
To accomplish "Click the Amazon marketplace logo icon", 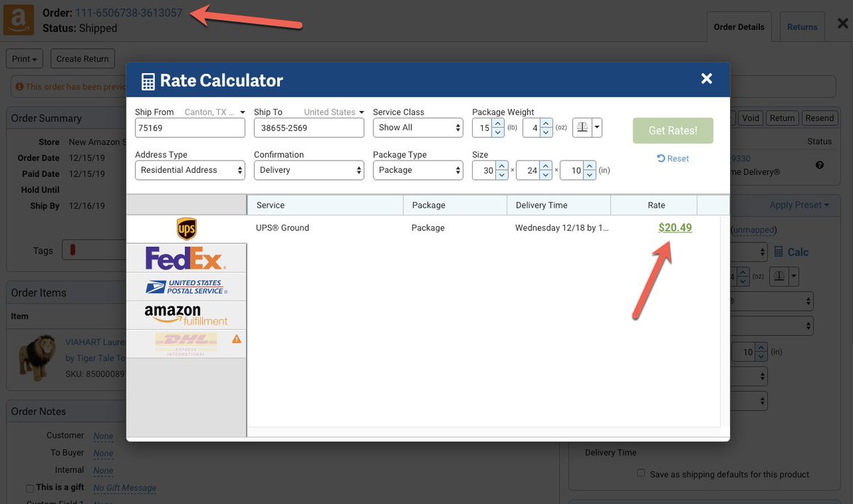I will coord(18,20).
